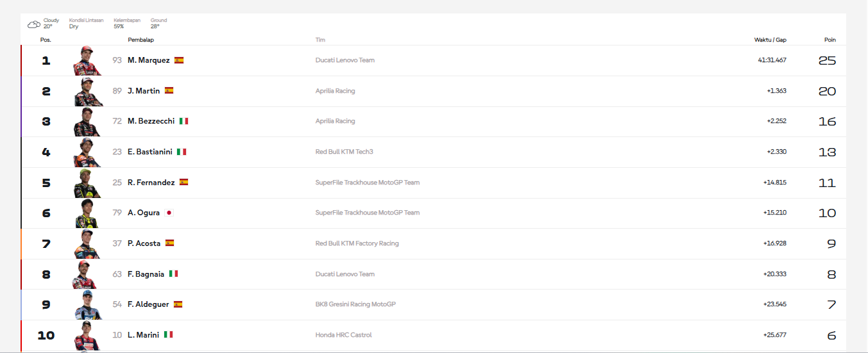Click the gap value +20.333

(x=774, y=274)
